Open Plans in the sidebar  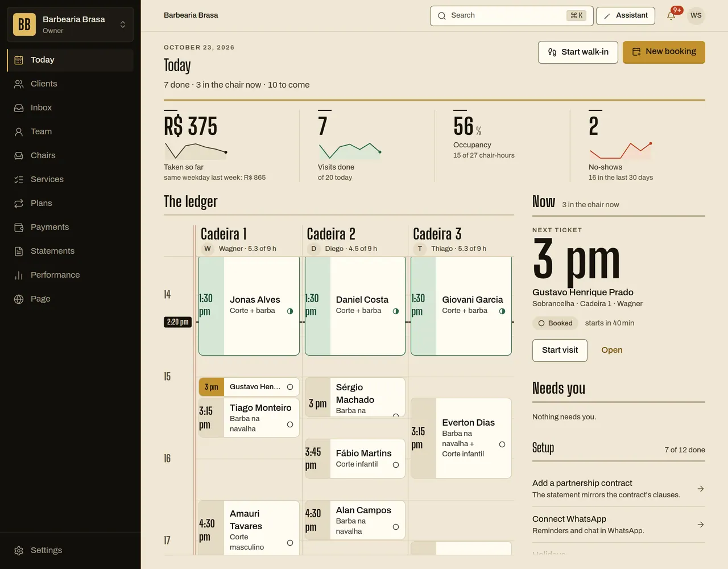(x=71, y=203)
